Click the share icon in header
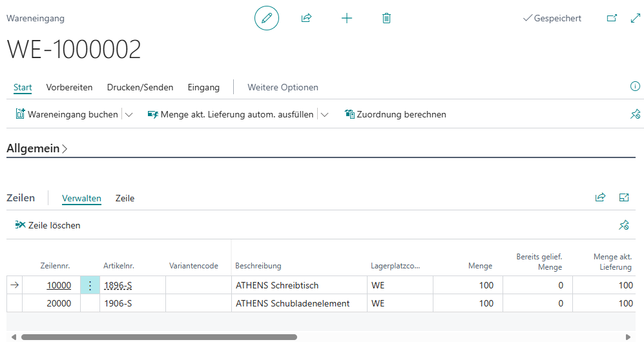 click(306, 18)
